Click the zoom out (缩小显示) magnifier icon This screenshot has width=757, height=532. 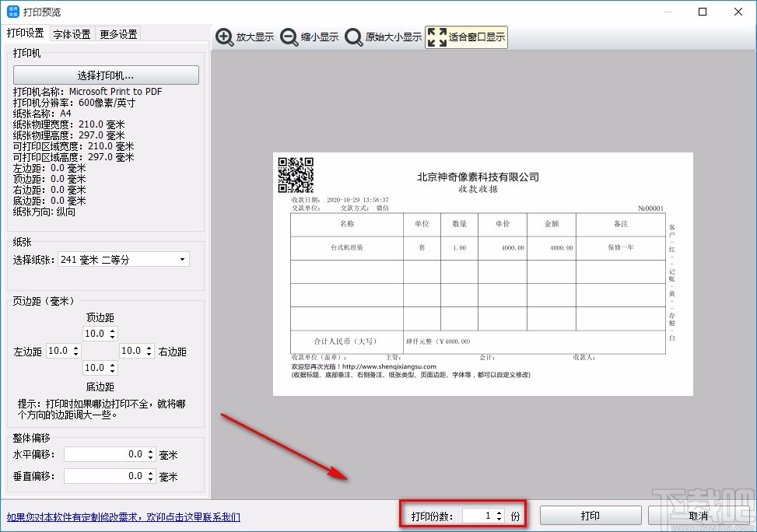288,37
